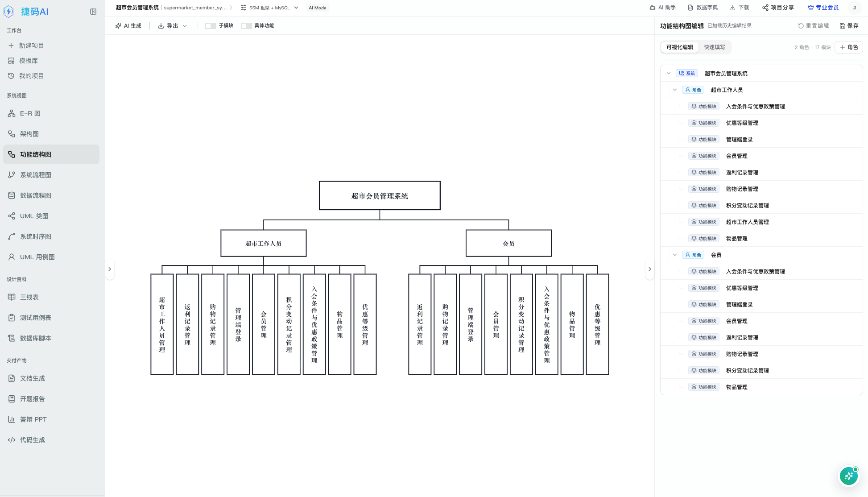
Task: Open 三线表 design material
Action: (x=51, y=297)
